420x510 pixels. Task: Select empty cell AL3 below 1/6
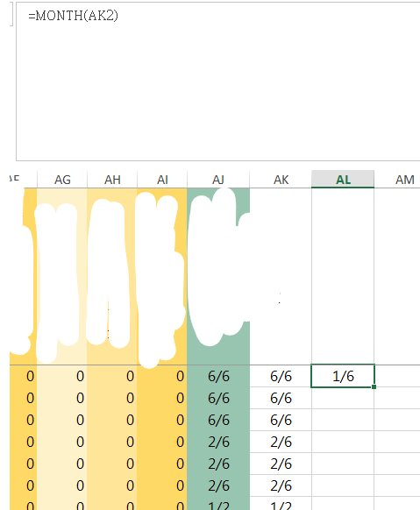[343, 398]
